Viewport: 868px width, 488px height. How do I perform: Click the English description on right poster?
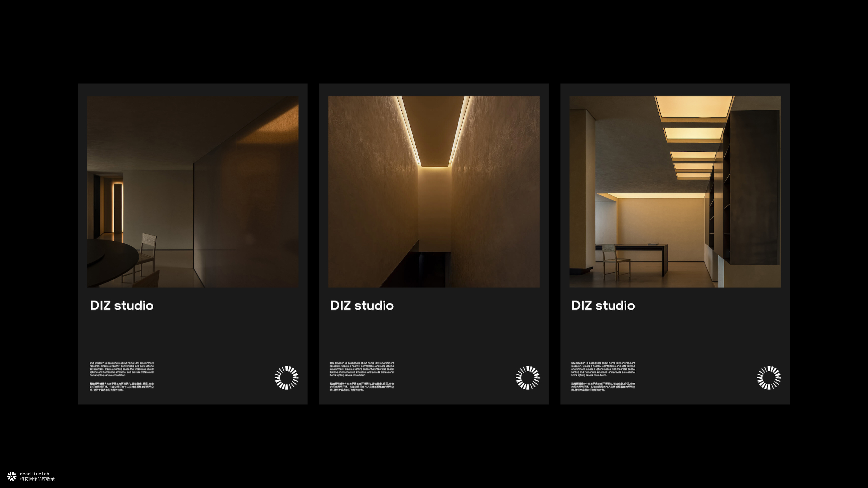point(603,369)
